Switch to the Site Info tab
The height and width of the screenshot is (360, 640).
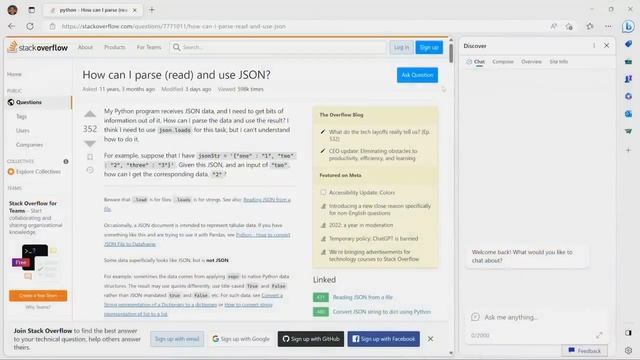coord(558,62)
